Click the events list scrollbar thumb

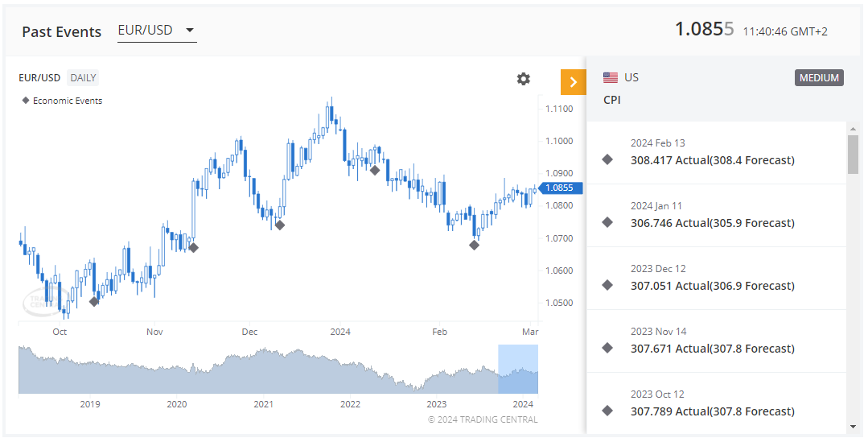(x=853, y=154)
